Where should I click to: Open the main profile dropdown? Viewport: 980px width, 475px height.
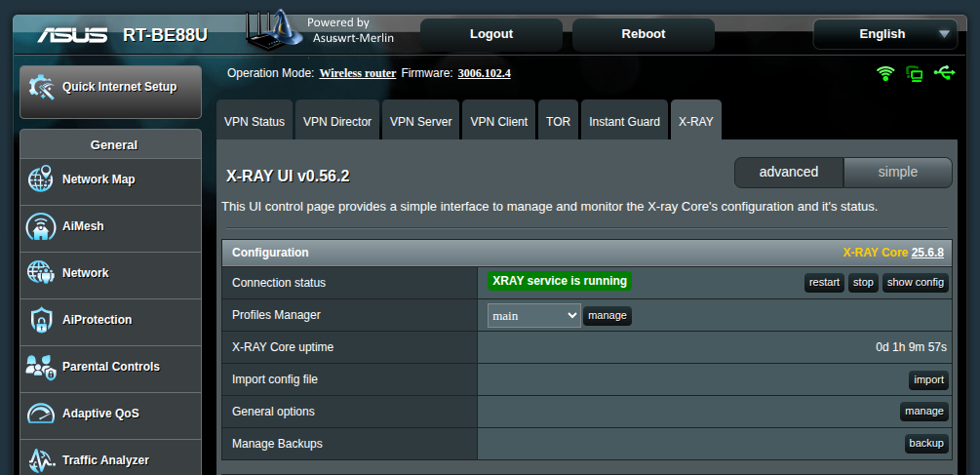pos(534,316)
